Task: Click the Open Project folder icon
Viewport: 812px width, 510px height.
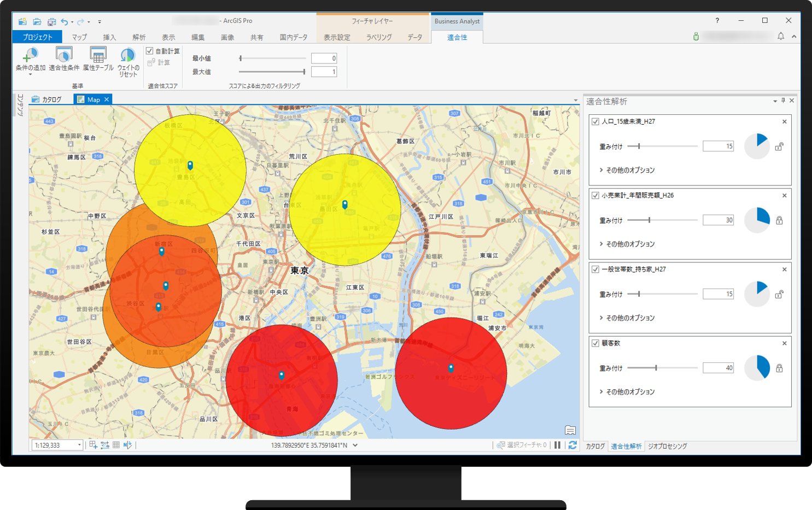Action: click(37, 21)
